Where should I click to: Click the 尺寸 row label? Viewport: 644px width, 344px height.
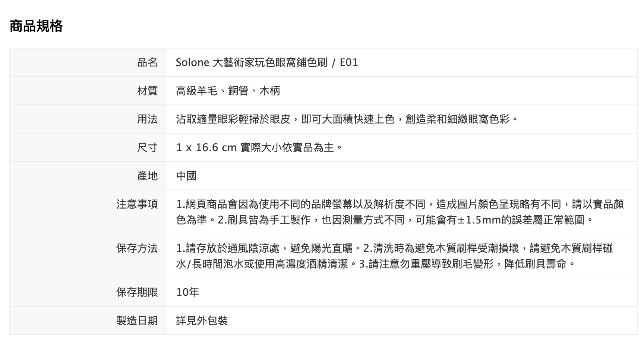(x=147, y=147)
